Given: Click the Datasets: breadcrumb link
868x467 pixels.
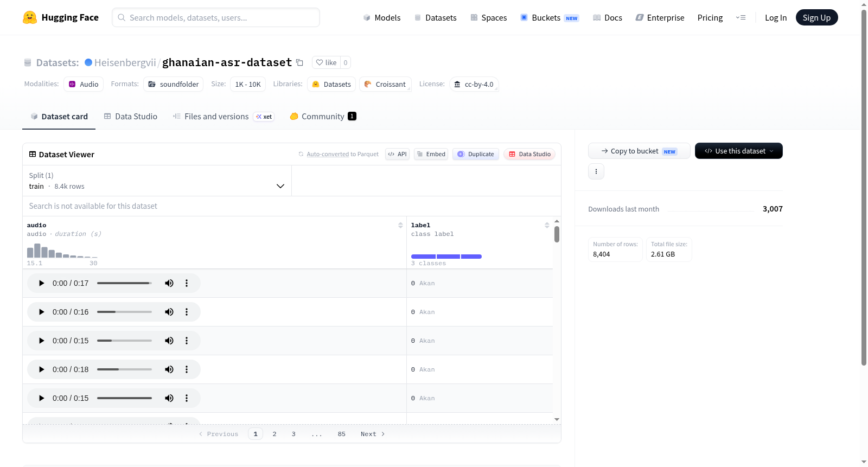Looking at the screenshot, I should (x=58, y=62).
